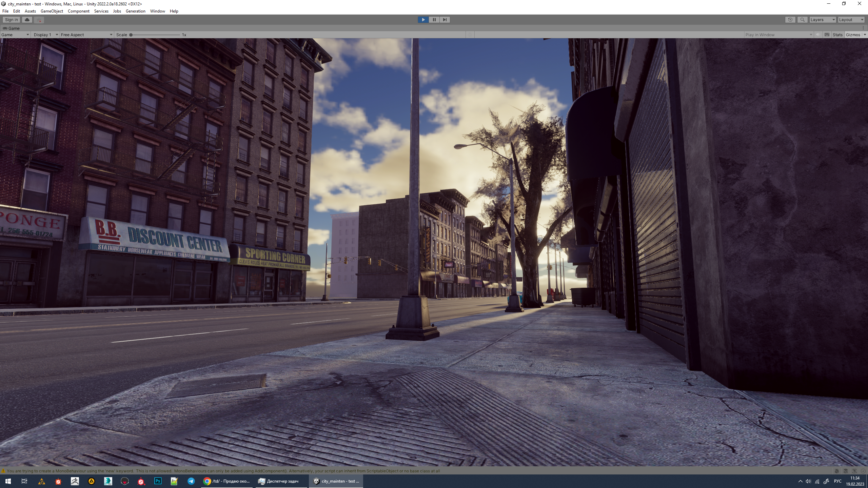Mute audio in the Game view
The image size is (868, 488).
click(818, 35)
